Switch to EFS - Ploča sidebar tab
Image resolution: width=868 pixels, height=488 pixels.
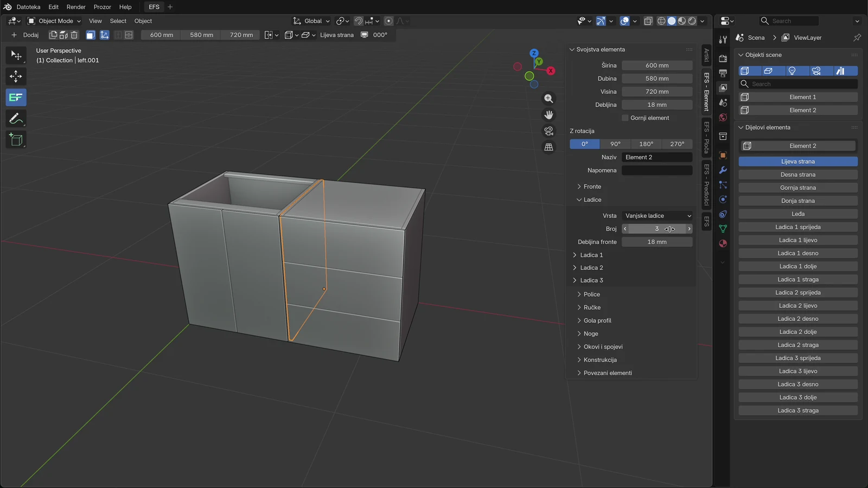[706, 137]
